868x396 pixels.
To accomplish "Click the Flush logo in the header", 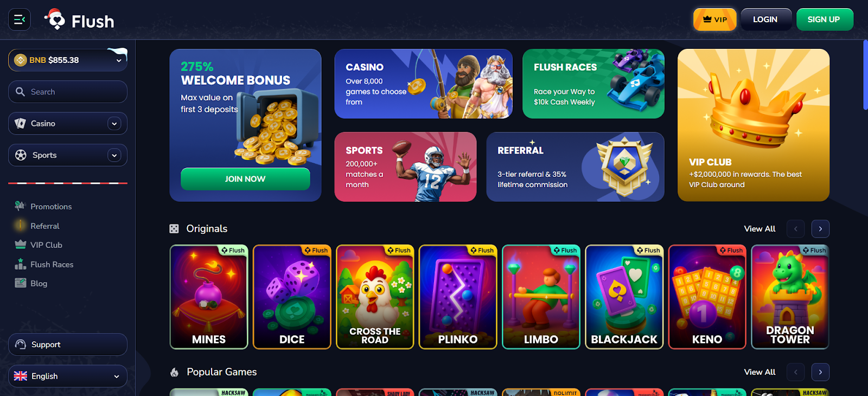I will point(79,20).
